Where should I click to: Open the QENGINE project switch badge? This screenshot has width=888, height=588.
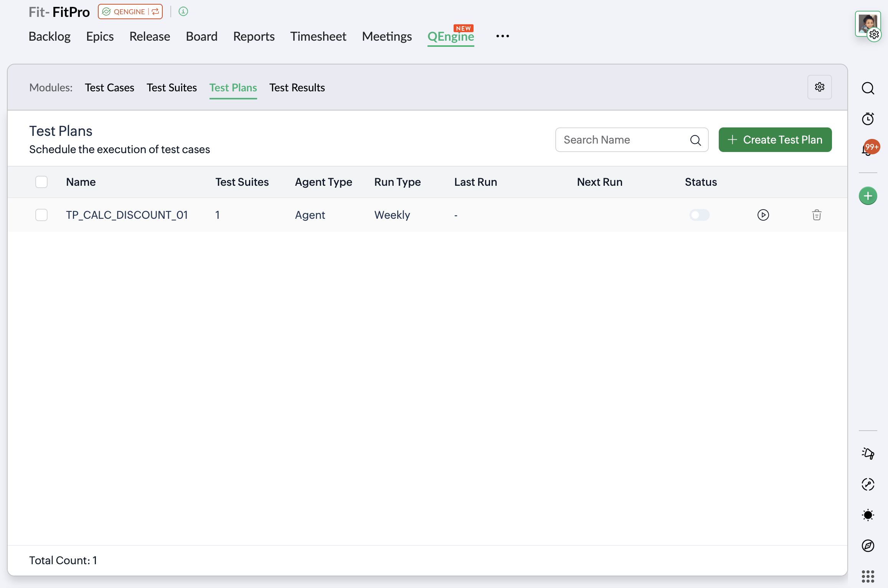click(x=130, y=12)
